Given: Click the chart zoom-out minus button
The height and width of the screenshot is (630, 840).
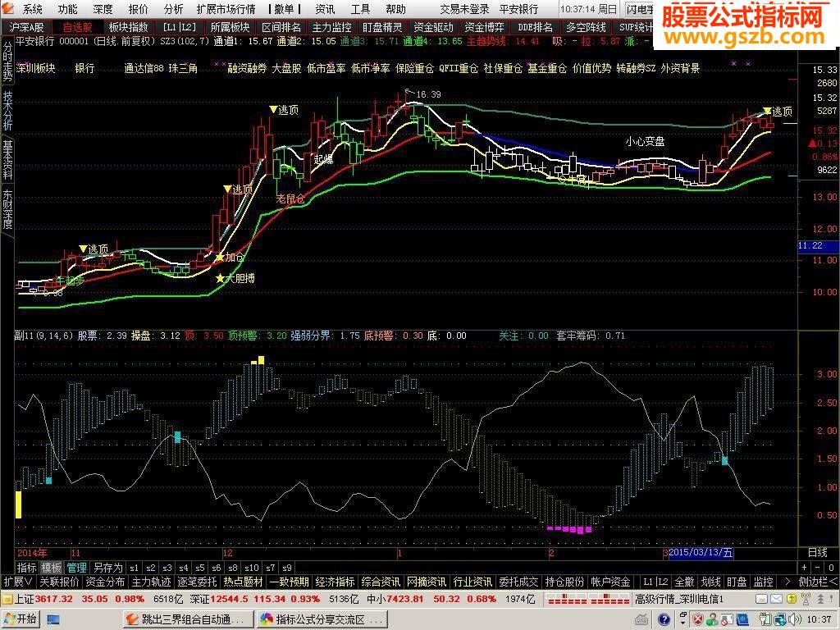Looking at the screenshot, I should 818,568.
